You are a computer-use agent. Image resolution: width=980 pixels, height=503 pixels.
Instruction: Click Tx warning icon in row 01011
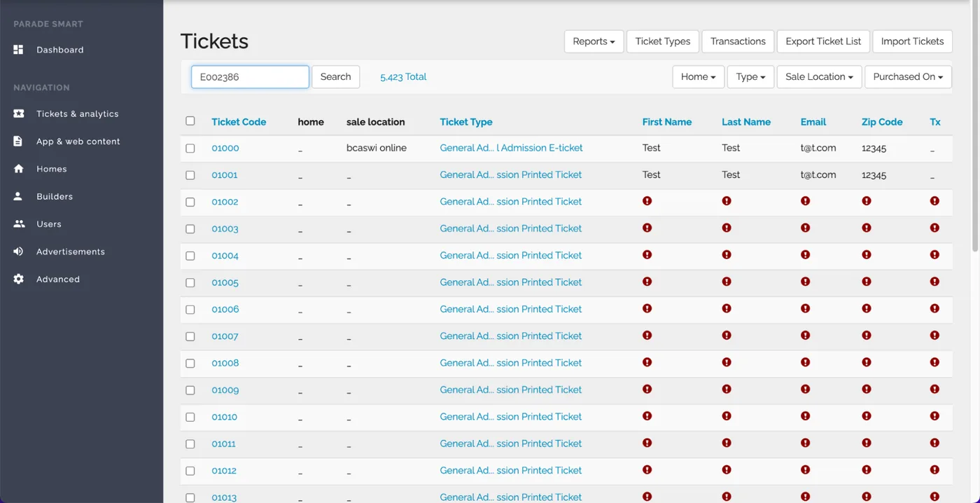pos(934,443)
